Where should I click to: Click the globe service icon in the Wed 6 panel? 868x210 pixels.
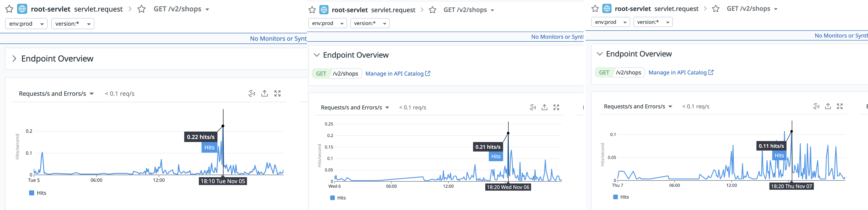(323, 10)
